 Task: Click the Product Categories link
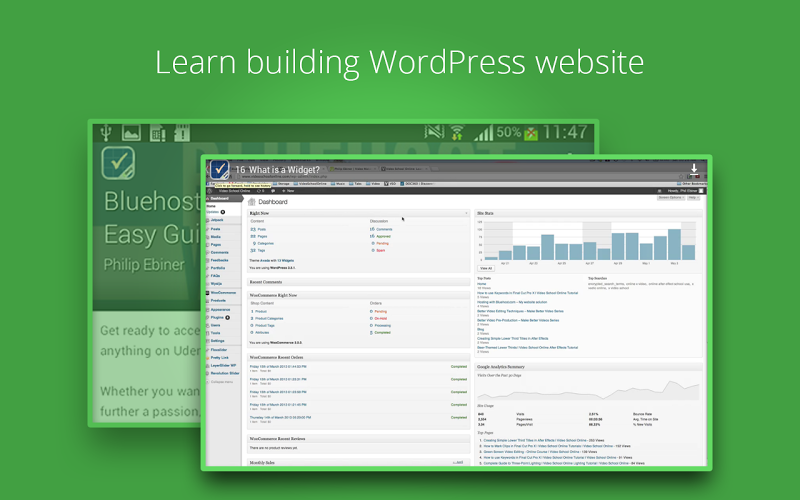click(269, 318)
